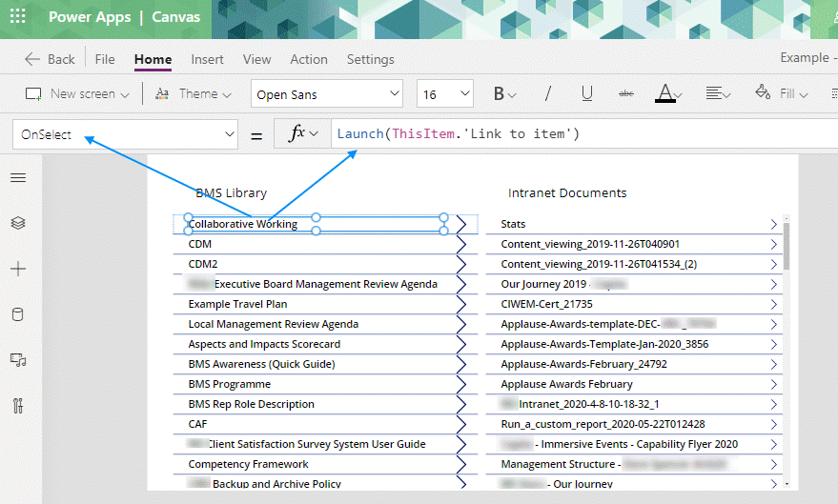Click the Back button
This screenshot has height=504, width=838.
[50, 59]
